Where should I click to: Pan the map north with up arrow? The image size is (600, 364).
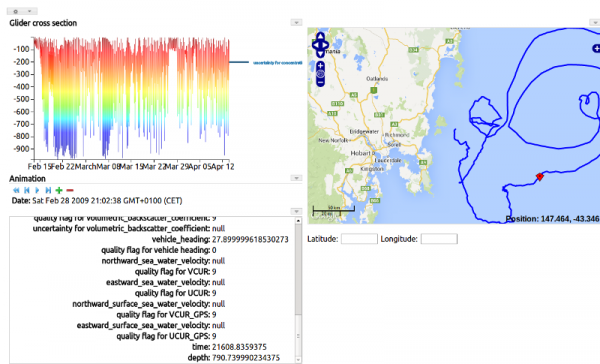pyautogui.click(x=320, y=36)
